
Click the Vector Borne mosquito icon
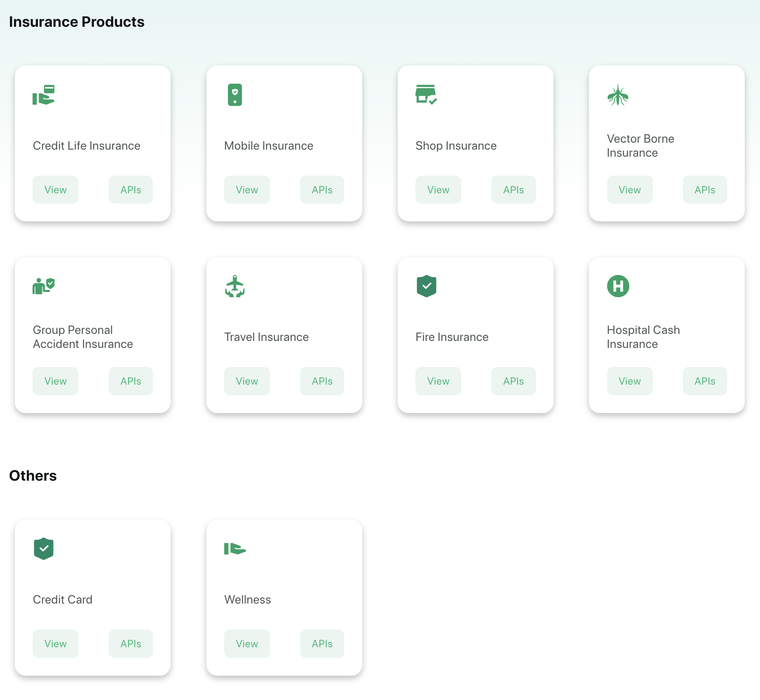coord(618,95)
